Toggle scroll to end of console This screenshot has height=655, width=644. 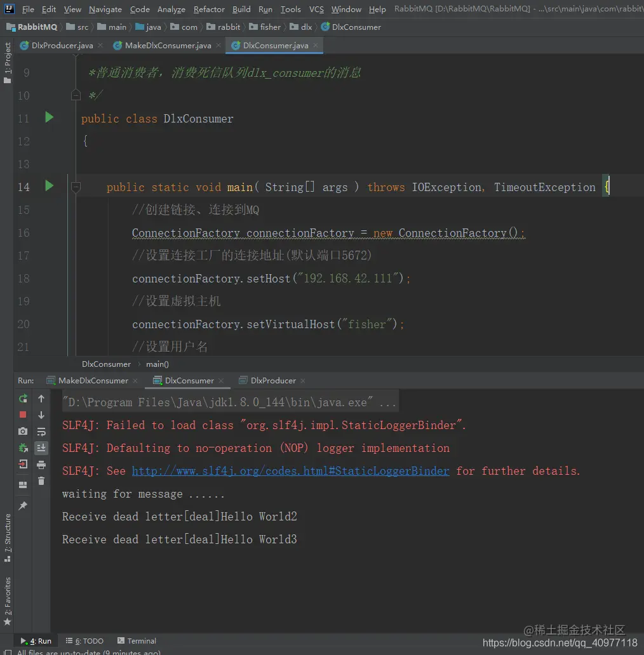click(x=41, y=448)
